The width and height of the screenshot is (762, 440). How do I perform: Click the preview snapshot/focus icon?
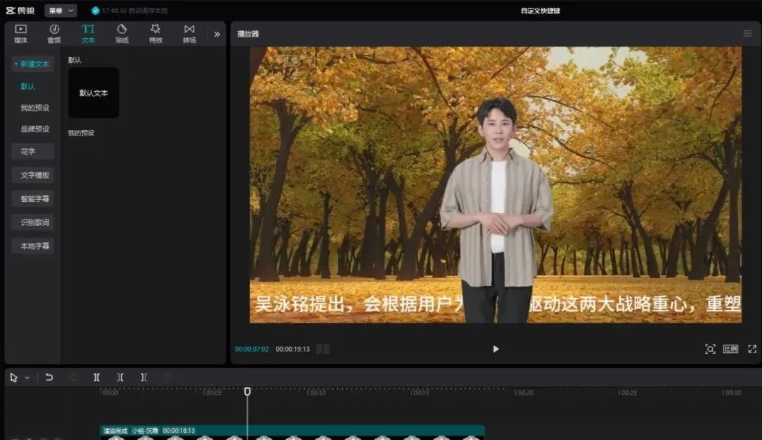(x=710, y=349)
